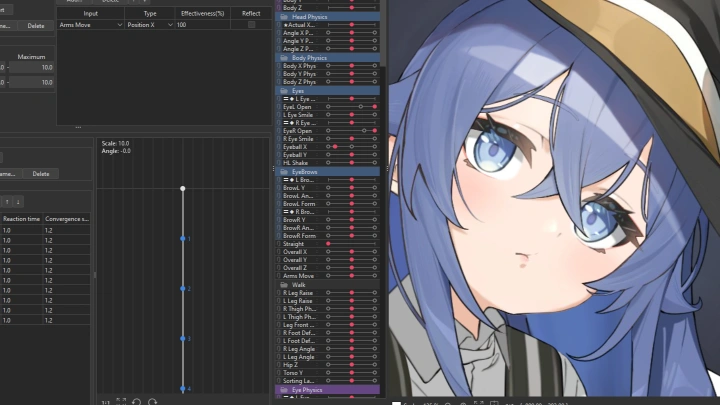Toggle the lock box of the EyeL Open parameter

(x=278, y=107)
